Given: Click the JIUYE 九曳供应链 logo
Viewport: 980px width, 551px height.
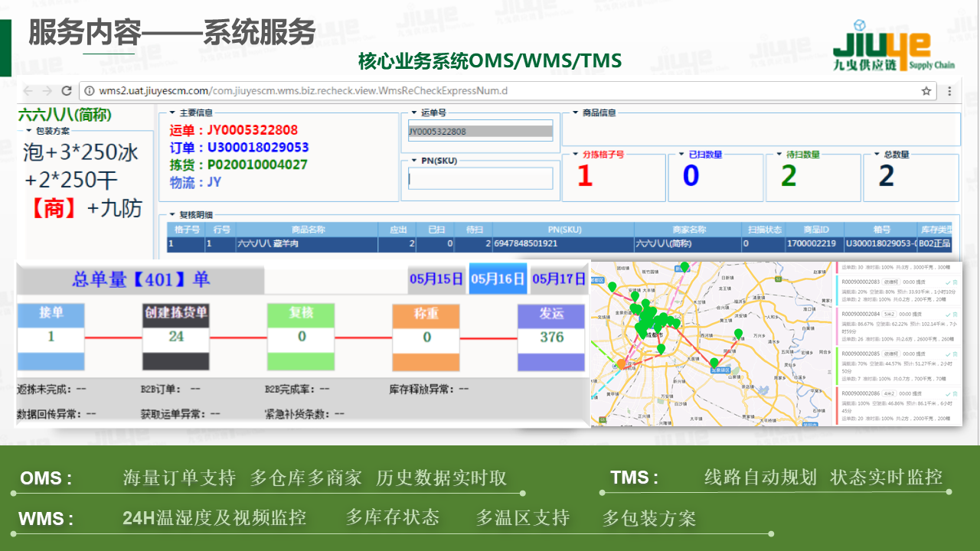Looking at the screenshot, I should (x=893, y=45).
